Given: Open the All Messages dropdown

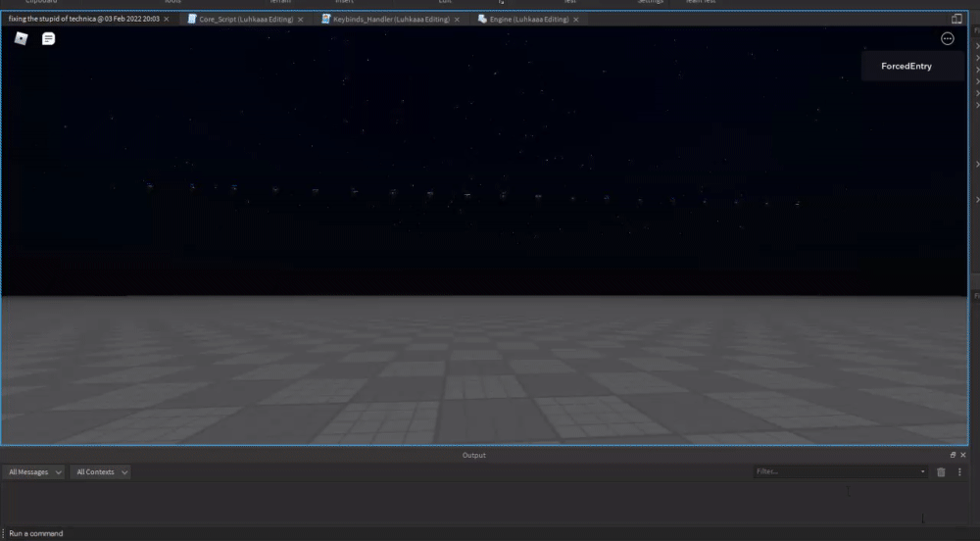Looking at the screenshot, I should click(x=33, y=472).
